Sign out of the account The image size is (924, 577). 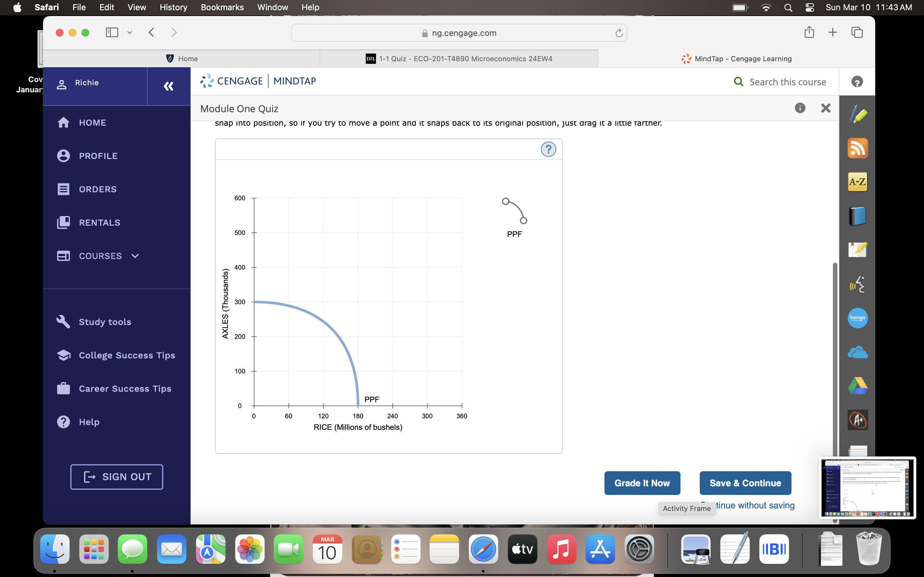(x=116, y=477)
